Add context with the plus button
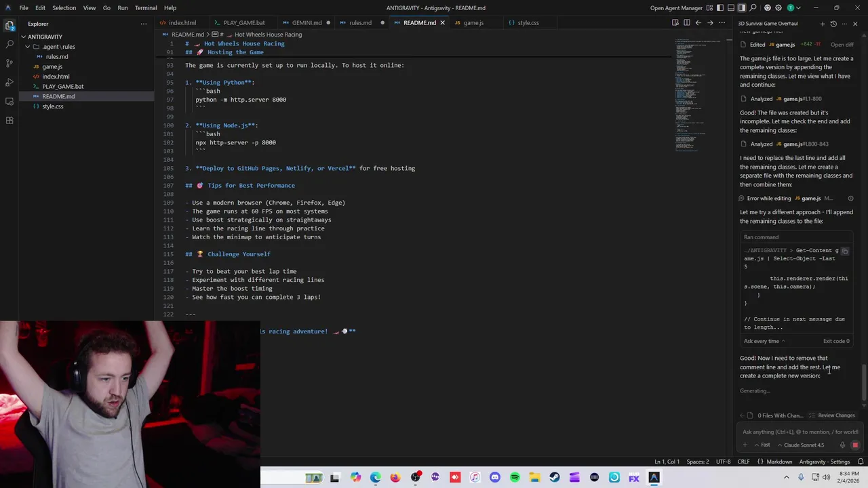The image size is (868, 488). click(745, 445)
